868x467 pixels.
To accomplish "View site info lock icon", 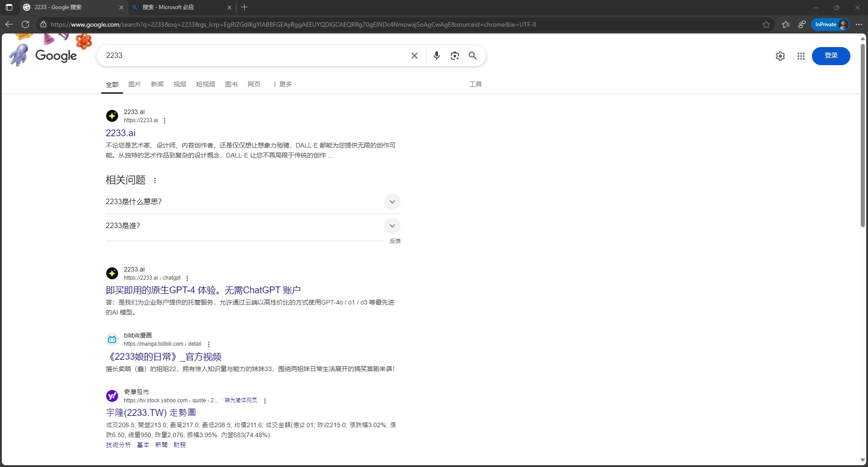I will [43, 24].
